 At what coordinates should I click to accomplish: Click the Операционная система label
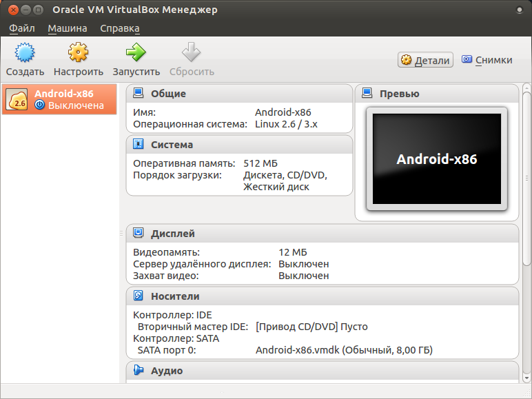pos(190,124)
